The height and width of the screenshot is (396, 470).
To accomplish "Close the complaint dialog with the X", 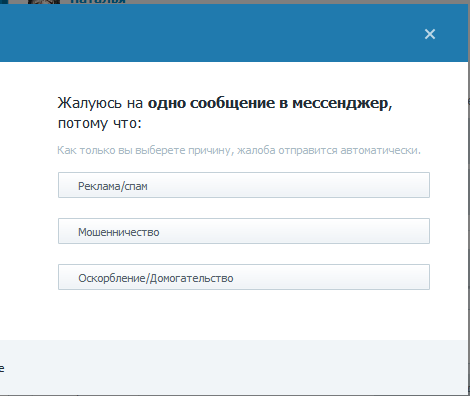I will tap(430, 34).
